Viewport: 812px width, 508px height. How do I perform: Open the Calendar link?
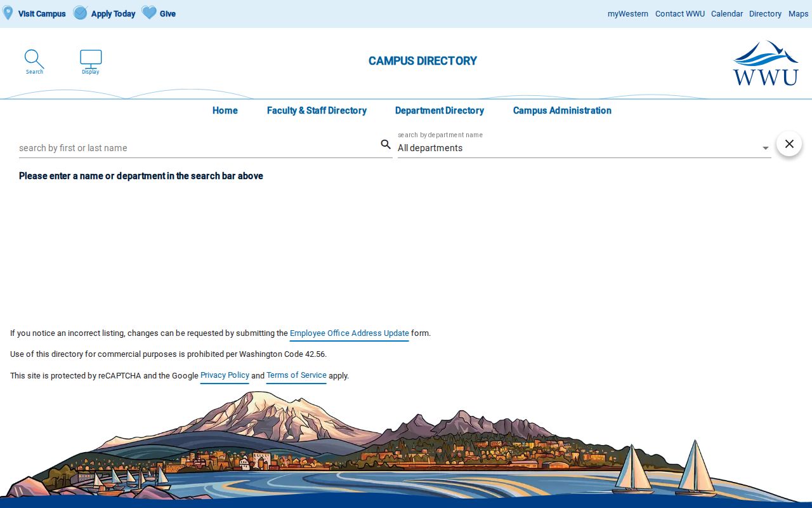pos(727,13)
